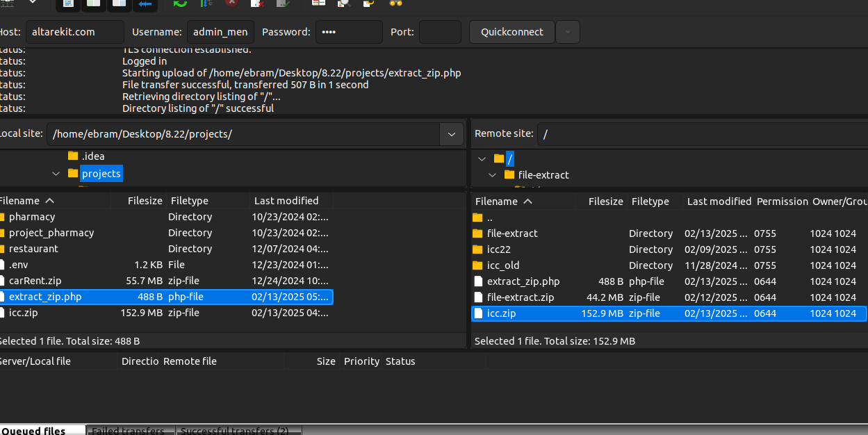Viewport: 868px width, 435px height.
Task: Click the binoculars file search icon
Action: [395, 3]
